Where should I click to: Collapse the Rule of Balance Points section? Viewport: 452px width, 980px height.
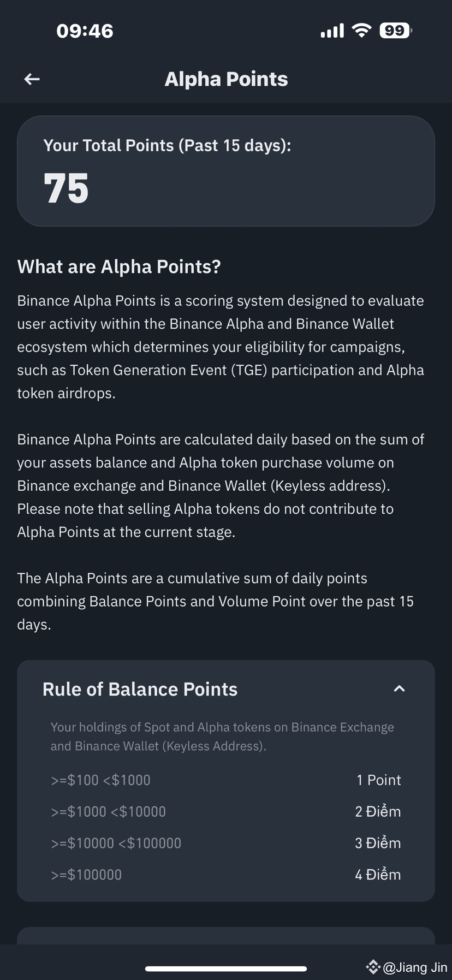(399, 688)
